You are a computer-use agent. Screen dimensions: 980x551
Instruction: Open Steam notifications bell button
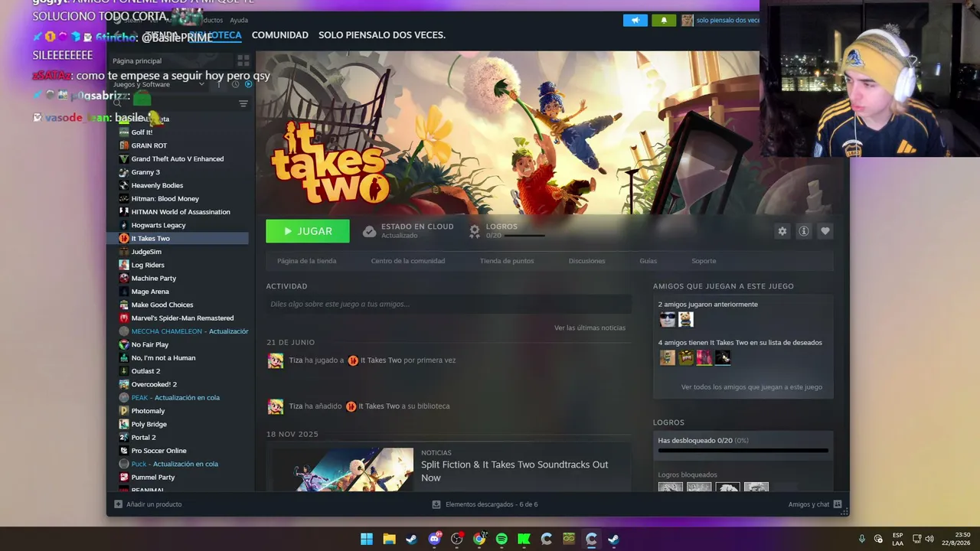664,21
